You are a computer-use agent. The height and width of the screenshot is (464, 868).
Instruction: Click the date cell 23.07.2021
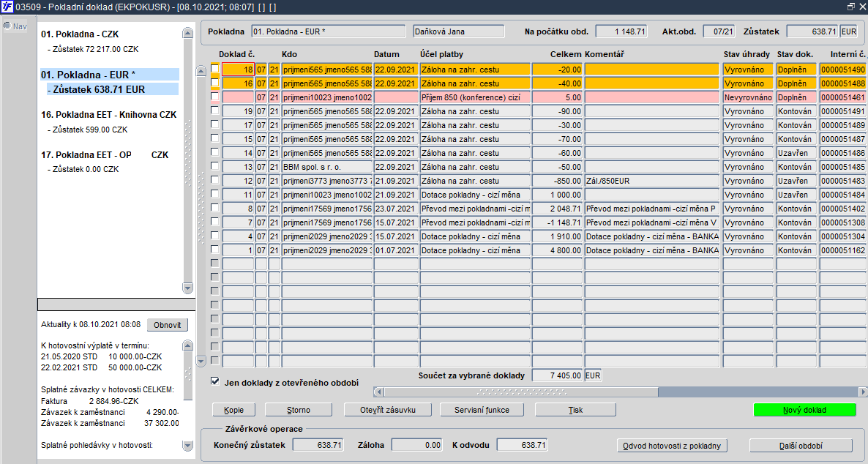(396, 208)
